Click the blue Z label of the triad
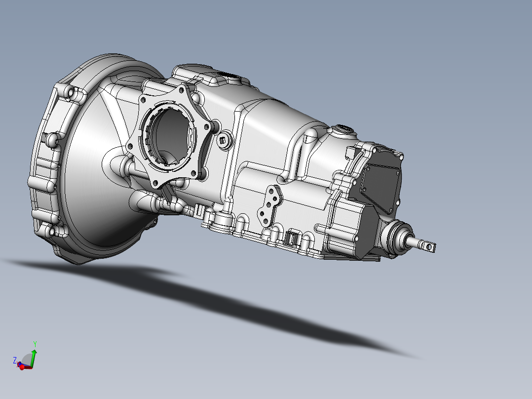 [x=15, y=360]
